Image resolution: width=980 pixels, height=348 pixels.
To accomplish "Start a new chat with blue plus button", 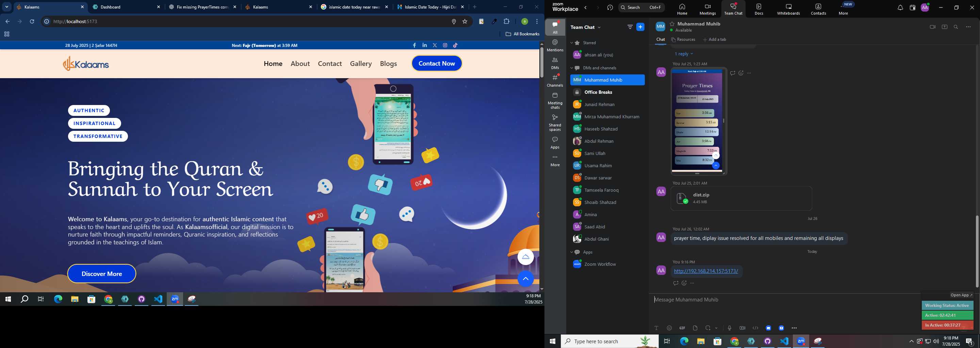I will click(641, 27).
